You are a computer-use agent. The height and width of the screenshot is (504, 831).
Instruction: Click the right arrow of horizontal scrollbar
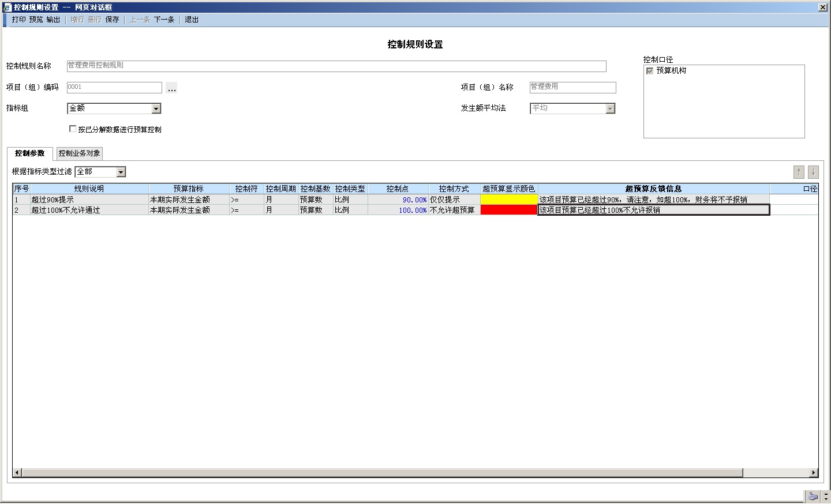[x=814, y=473]
